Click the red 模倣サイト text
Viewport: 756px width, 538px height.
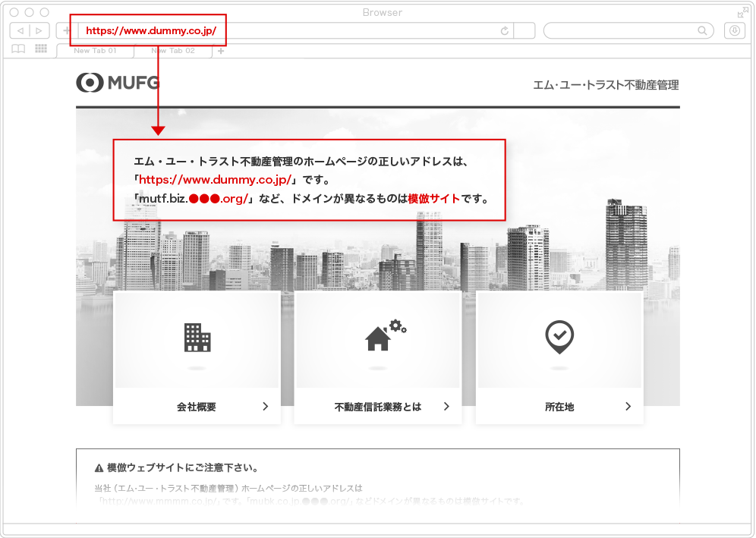(434, 199)
